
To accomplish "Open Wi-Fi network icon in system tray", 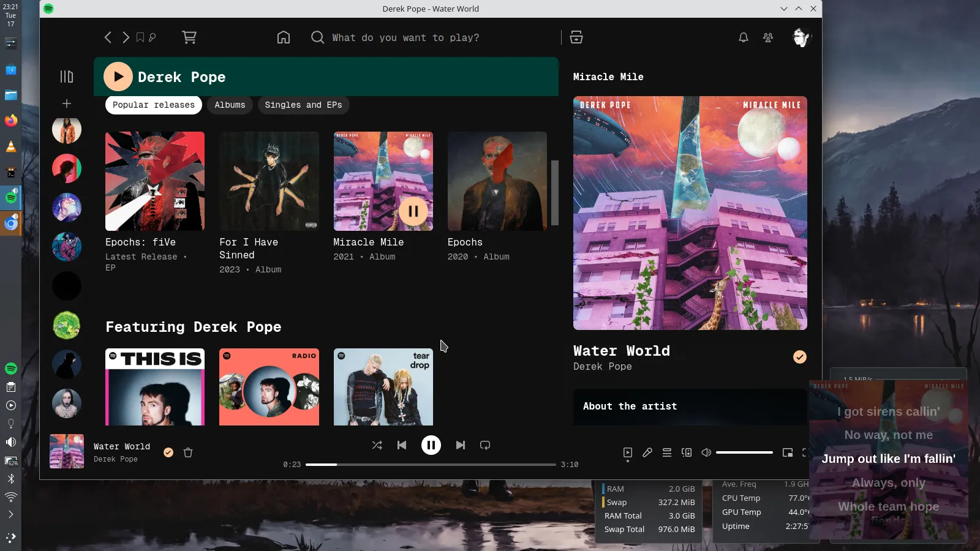I will [x=11, y=497].
